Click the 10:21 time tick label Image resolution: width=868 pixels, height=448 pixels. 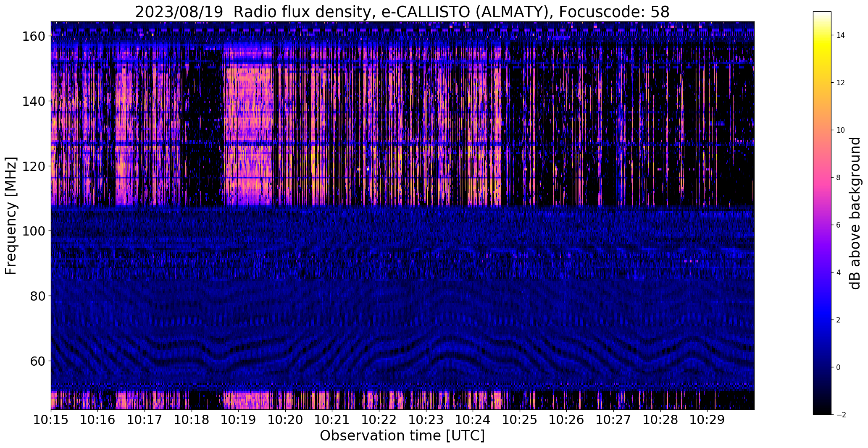click(332, 420)
